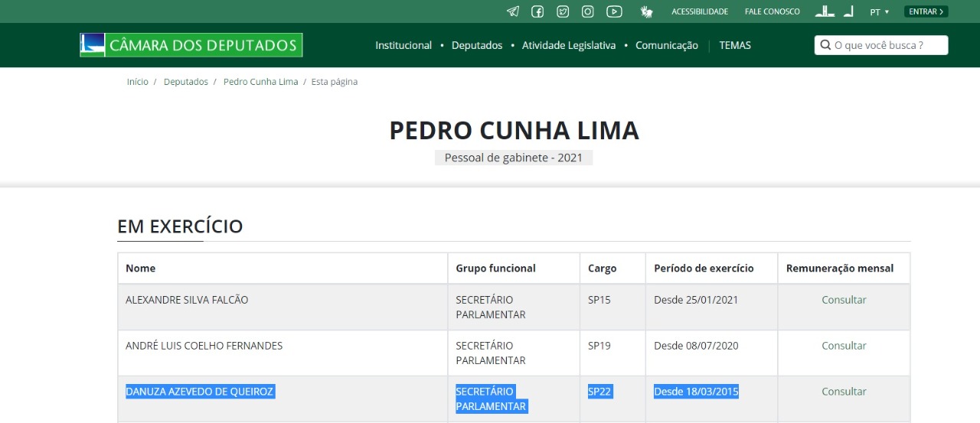The image size is (980, 423).
Task: Open the Instagram icon
Action: pos(588,11)
